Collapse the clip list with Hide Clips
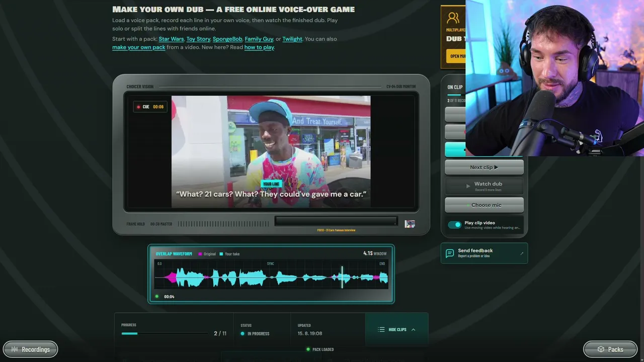This screenshot has width=644, height=362. [x=396, y=330]
